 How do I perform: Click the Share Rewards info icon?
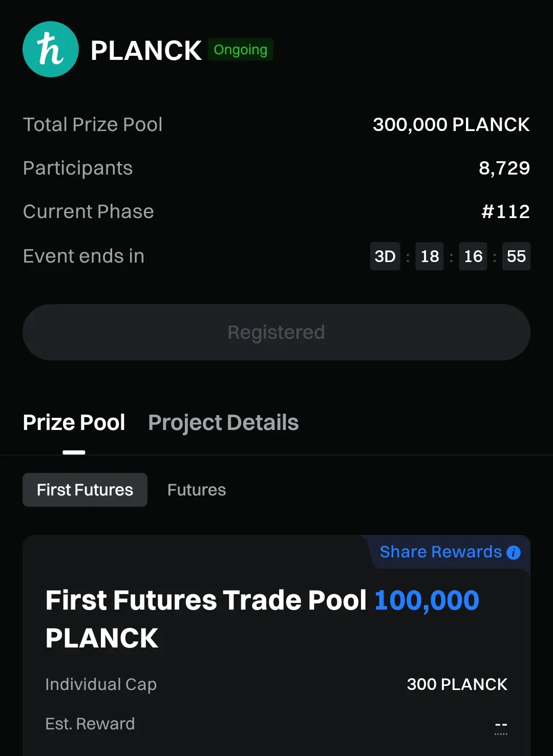click(x=514, y=553)
